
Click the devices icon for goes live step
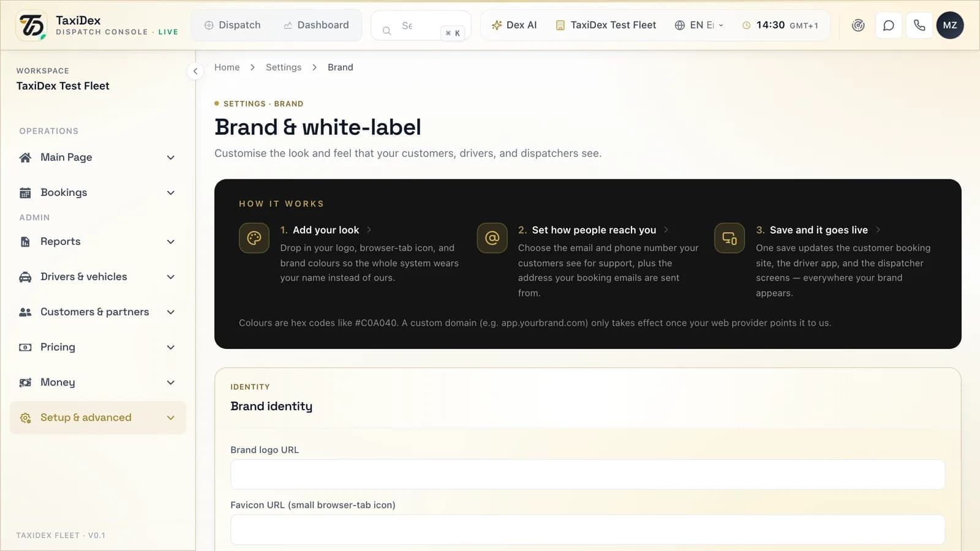pos(729,238)
